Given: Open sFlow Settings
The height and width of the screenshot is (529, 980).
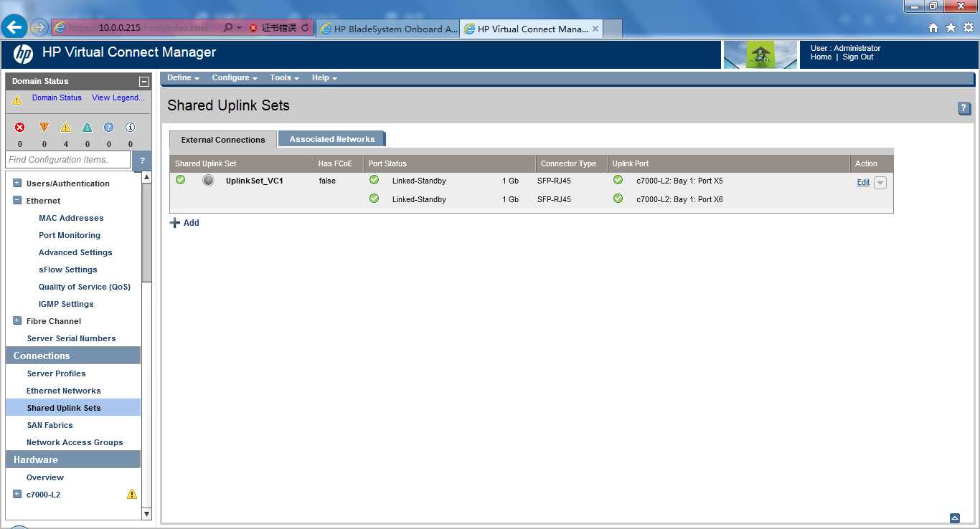Looking at the screenshot, I should [x=68, y=270].
